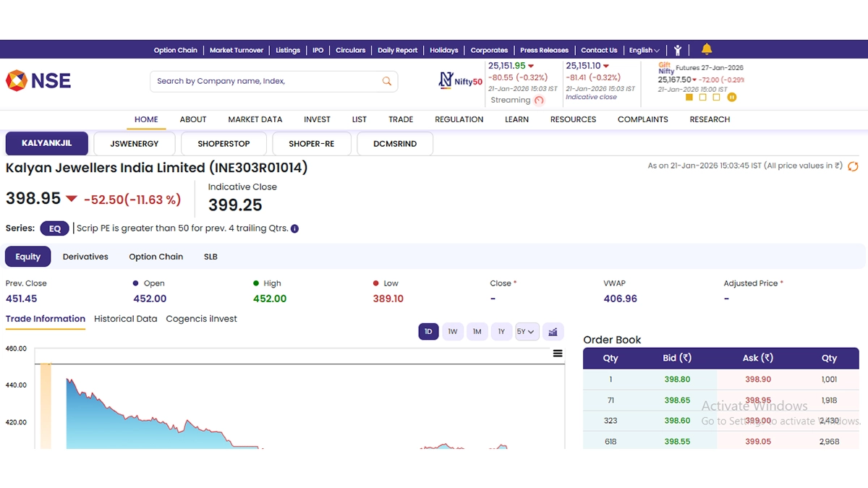Click the NSE logo
This screenshot has height=488, width=868.
point(38,80)
